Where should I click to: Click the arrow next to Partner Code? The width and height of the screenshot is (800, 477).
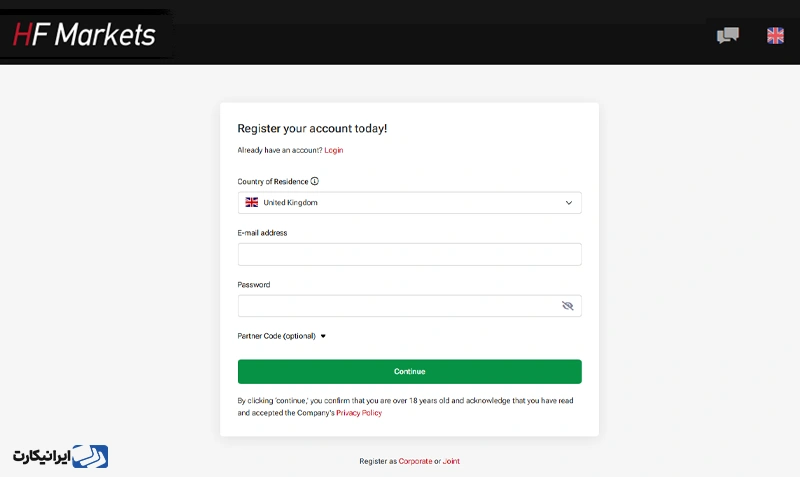(x=323, y=336)
